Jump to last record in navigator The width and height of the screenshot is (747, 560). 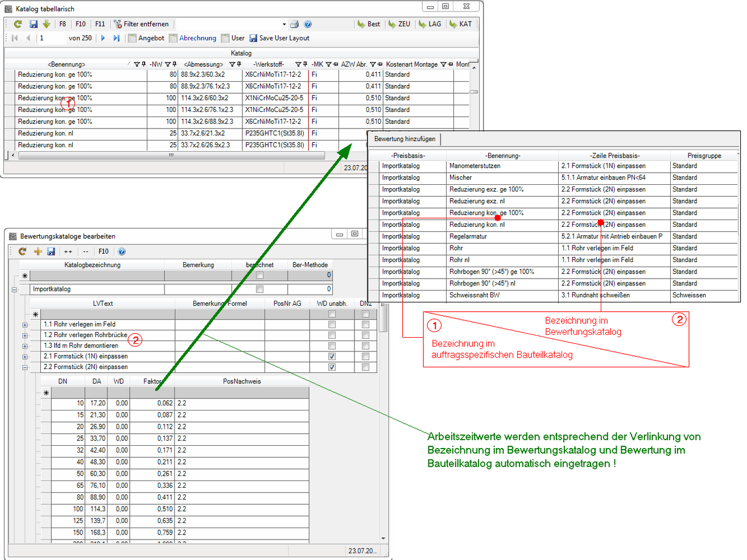coord(116,38)
